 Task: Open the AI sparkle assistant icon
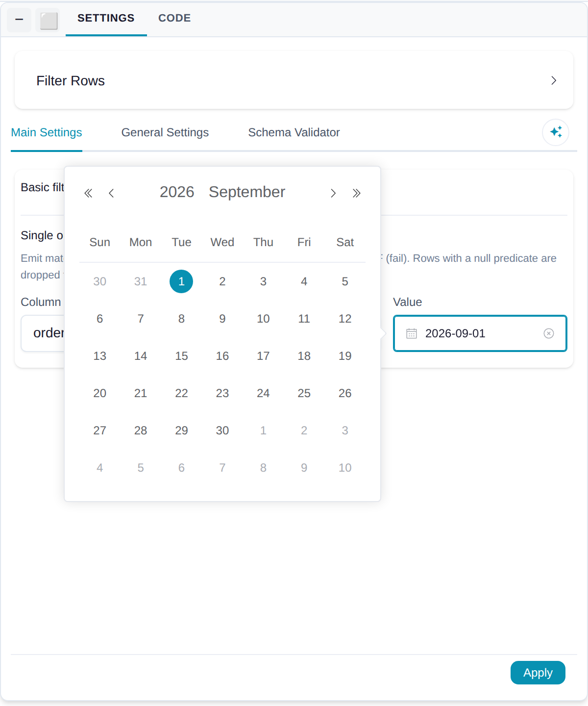556,132
